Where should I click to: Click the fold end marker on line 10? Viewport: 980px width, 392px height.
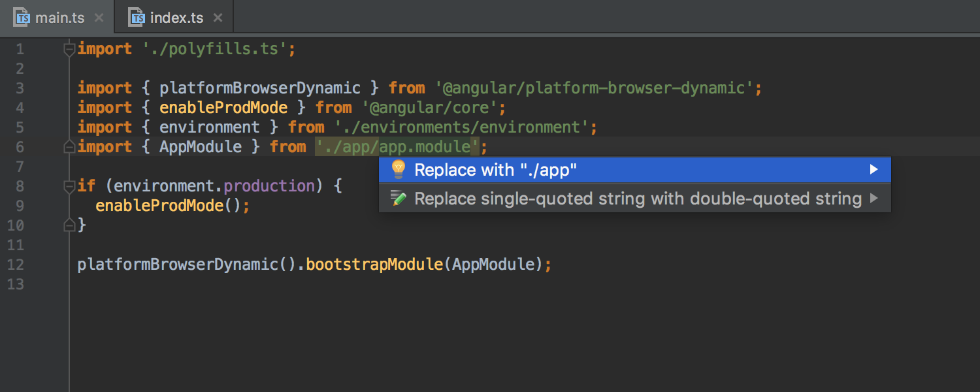[69, 226]
